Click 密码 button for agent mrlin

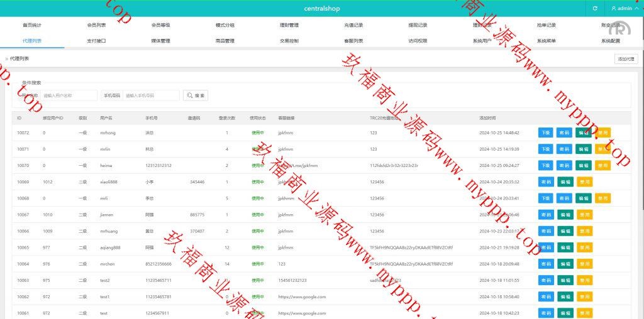point(564,149)
